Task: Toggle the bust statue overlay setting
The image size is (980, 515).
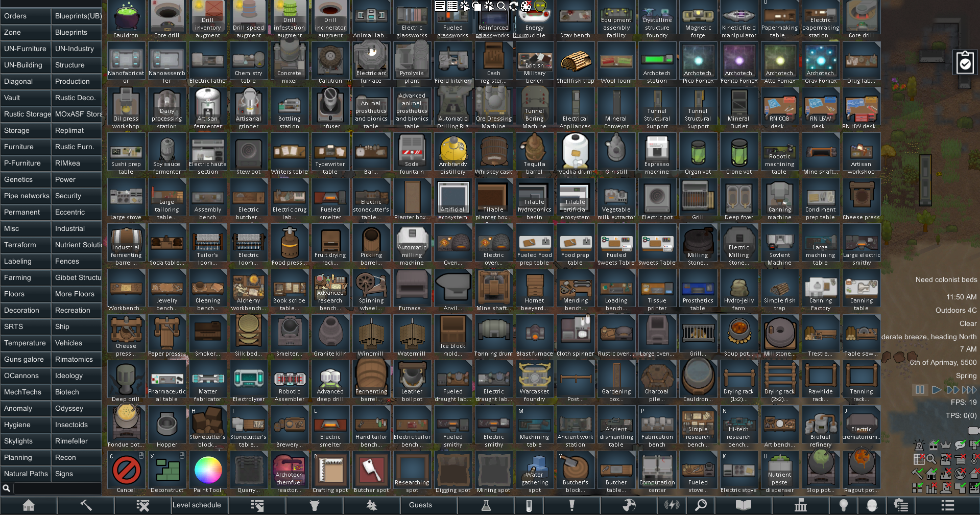Action: point(946,488)
